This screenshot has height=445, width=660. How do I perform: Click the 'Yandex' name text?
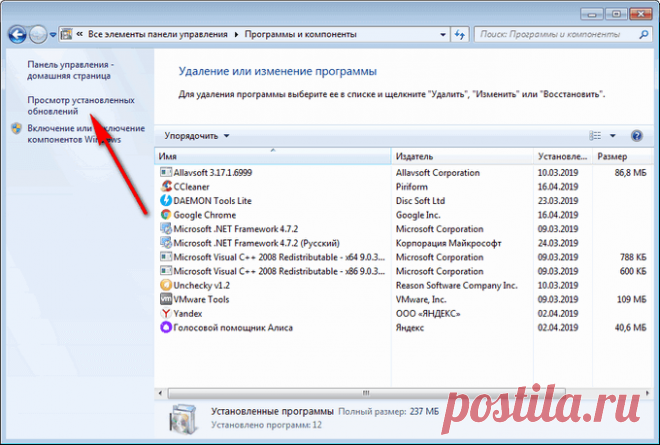point(188,314)
